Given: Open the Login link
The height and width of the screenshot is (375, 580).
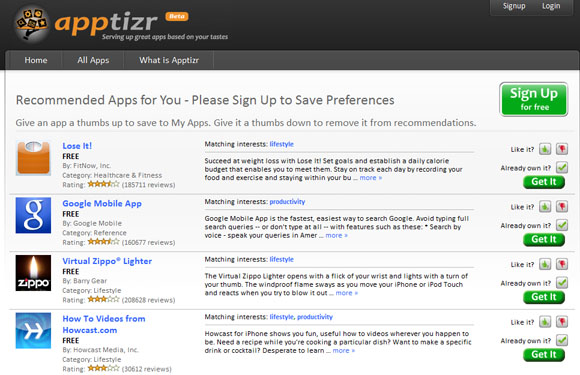Looking at the screenshot, I should coord(551,6).
